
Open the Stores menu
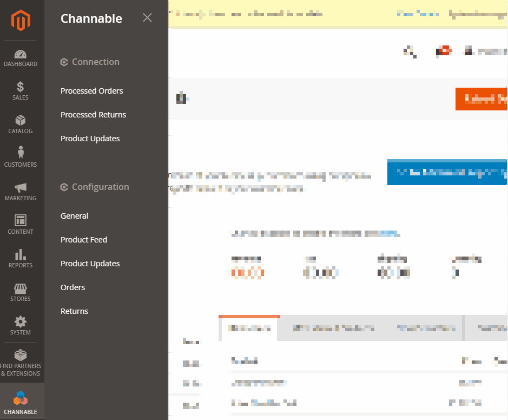[21, 292]
